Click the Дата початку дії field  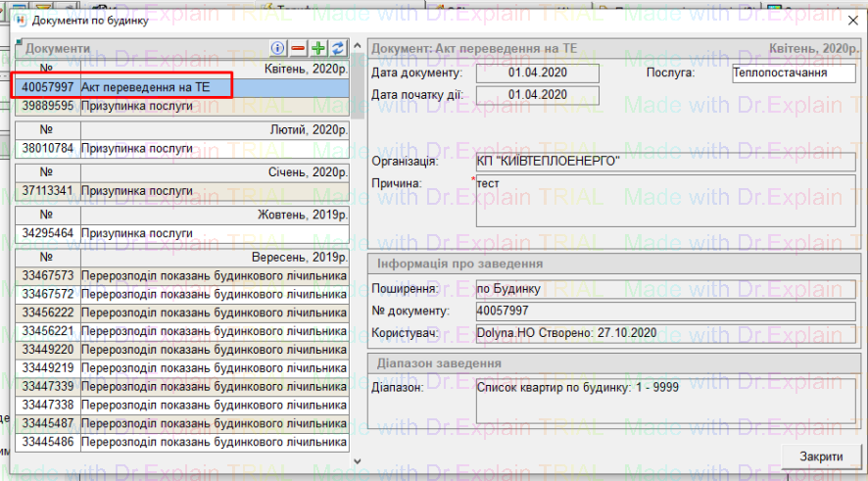point(537,95)
